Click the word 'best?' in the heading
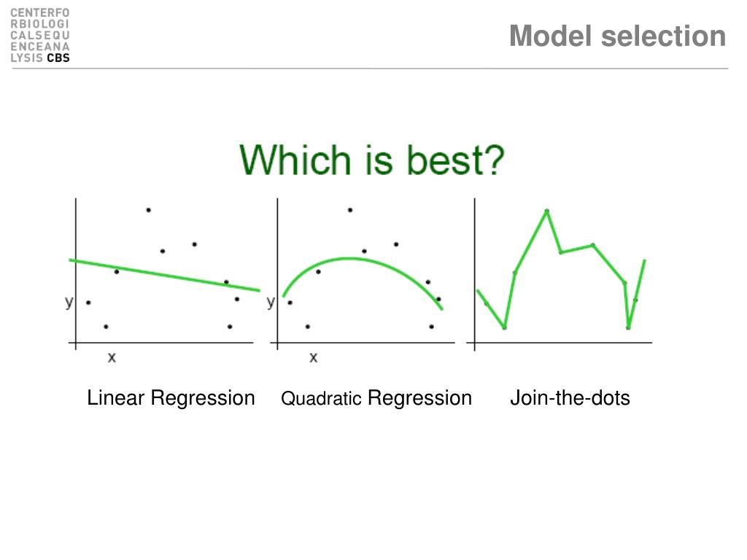747x560 pixels. pyautogui.click(x=455, y=160)
